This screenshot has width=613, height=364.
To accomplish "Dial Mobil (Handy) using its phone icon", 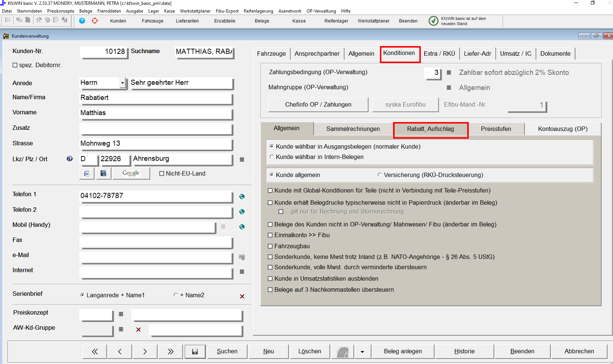I will coord(242,227).
